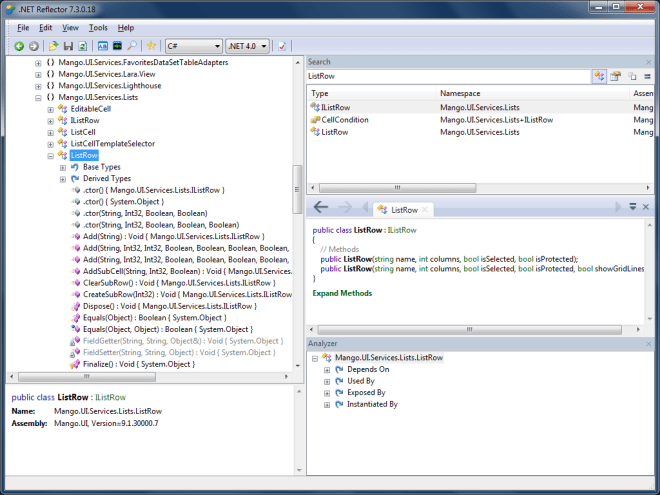Viewport: 660px width, 495px height.
Task: Open the Tools menu
Action: (x=97, y=27)
